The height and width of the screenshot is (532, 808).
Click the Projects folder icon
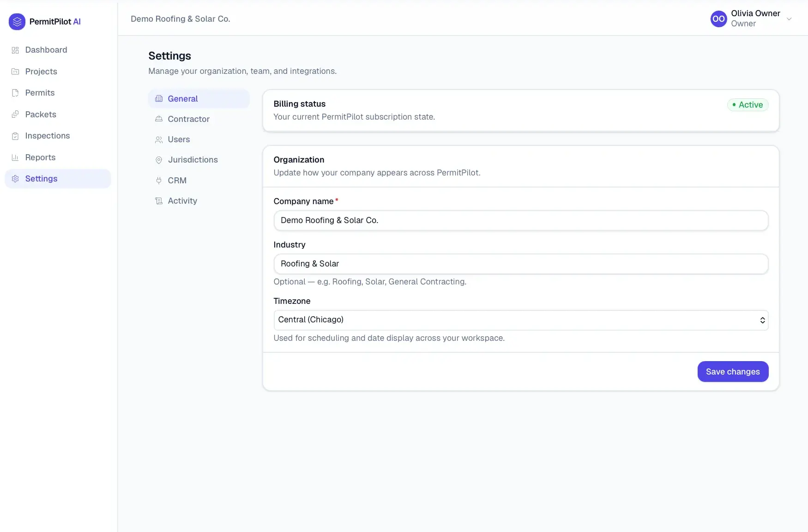click(x=15, y=72)
